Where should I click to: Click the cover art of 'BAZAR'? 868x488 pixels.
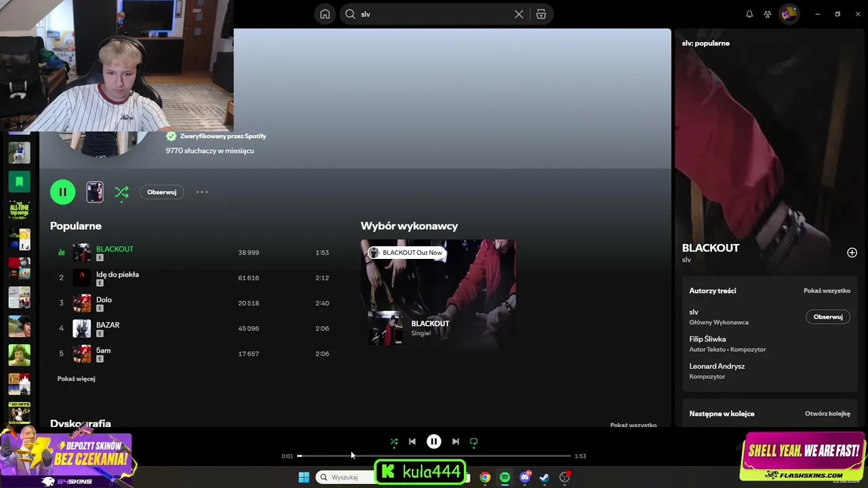coord(81,329)
